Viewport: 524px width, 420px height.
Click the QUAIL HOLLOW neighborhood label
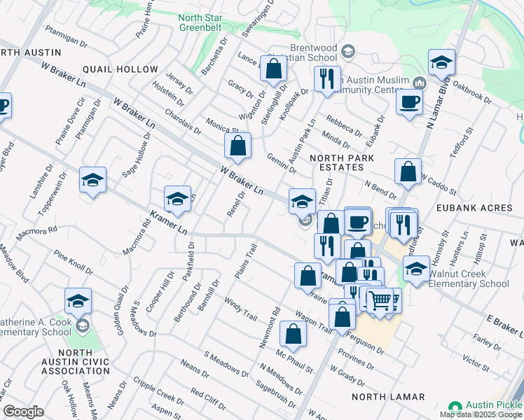click(120, 69)
